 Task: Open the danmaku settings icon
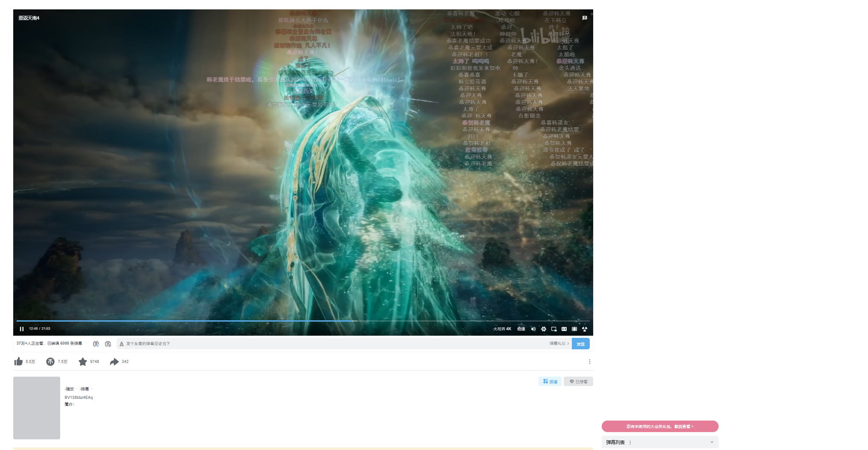click(x=108, y=344)
